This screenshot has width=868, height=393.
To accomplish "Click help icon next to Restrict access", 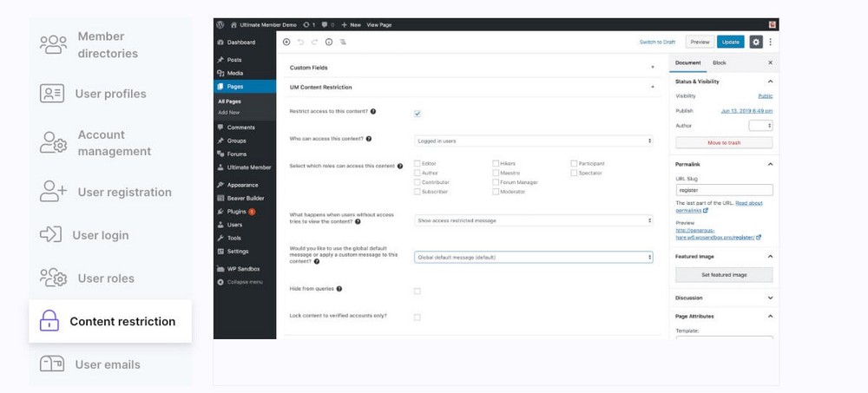I will [373, 111].
